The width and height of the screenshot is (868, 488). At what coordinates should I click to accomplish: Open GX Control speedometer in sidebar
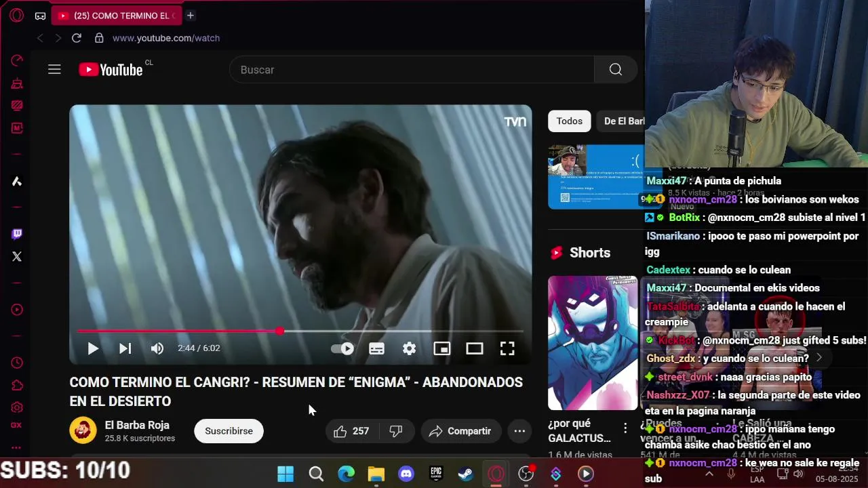[x=17, y=61]
